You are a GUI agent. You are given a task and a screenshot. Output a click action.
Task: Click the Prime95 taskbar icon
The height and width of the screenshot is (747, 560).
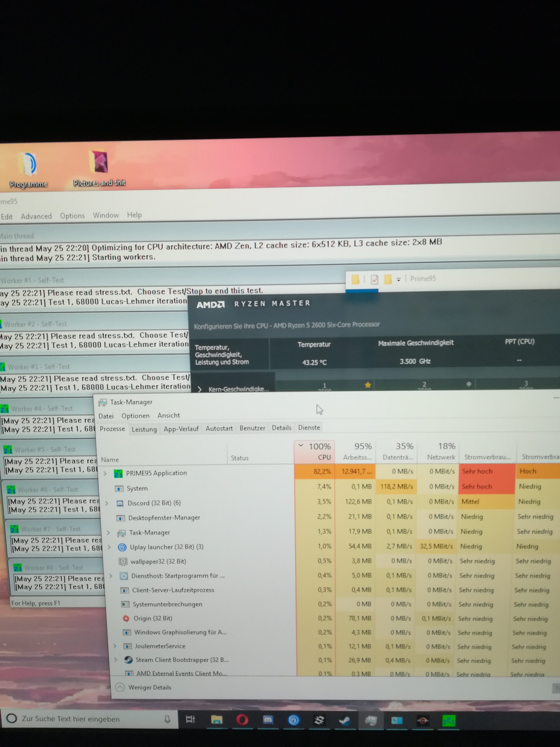tap(449, 721)
